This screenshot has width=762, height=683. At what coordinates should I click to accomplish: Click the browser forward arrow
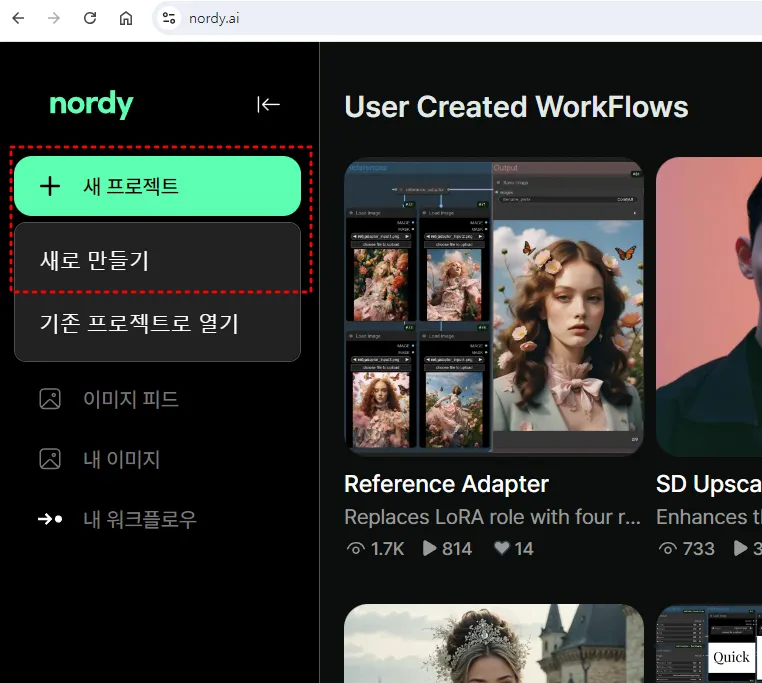pyautogui.click(x=54, y=18)
